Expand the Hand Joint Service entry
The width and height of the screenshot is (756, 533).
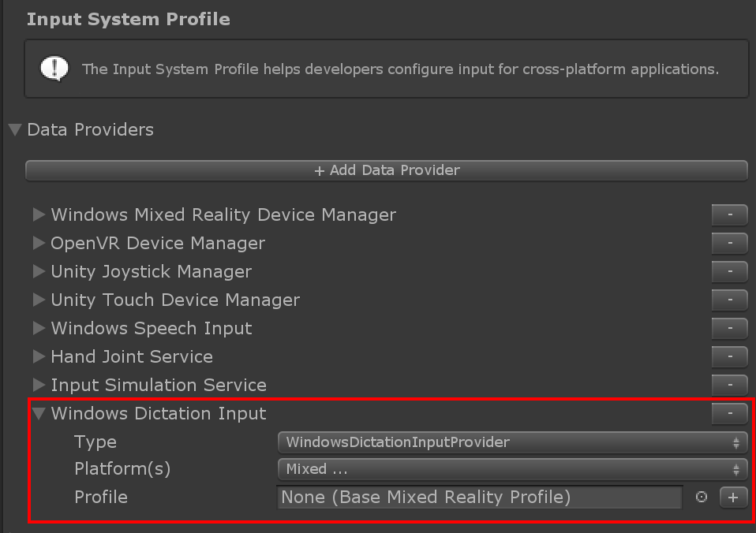[x=39, y=356]
